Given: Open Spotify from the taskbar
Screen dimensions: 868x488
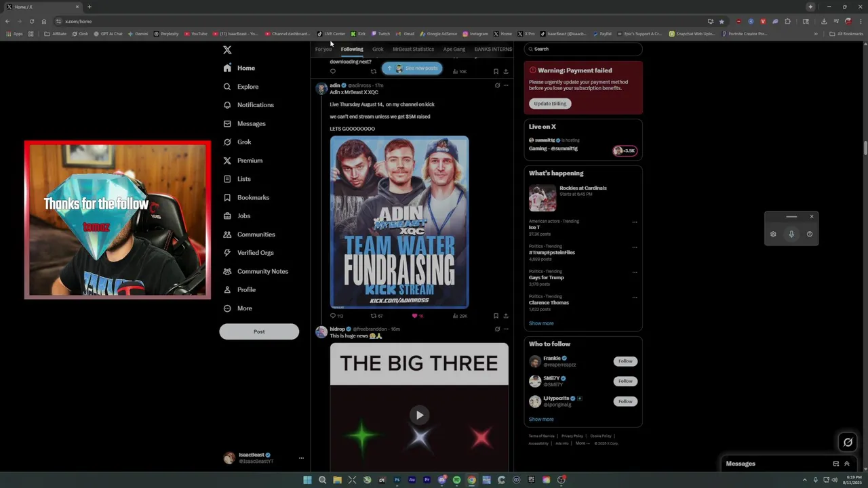Looking at the screenshot, I should [456, 480].
